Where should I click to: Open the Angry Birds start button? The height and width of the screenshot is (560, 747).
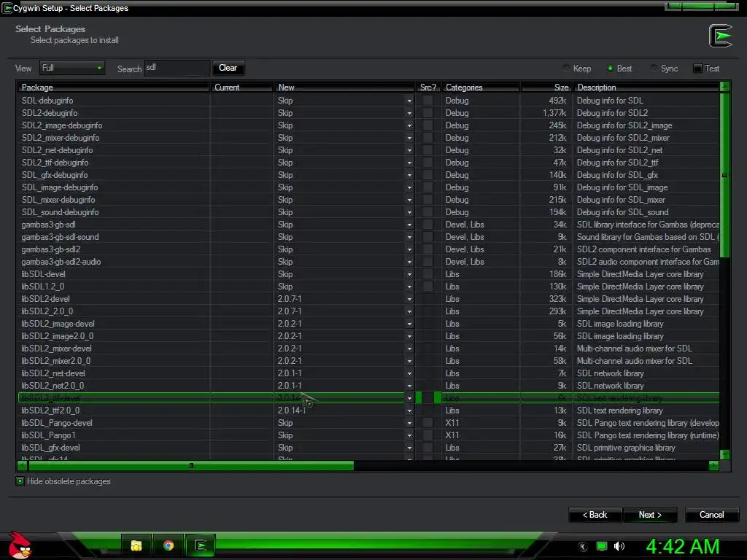20,545
